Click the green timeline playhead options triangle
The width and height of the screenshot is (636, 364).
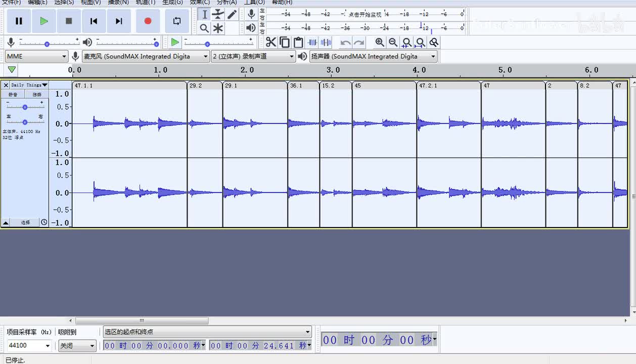pyautogui.click(x=12, y=70)
